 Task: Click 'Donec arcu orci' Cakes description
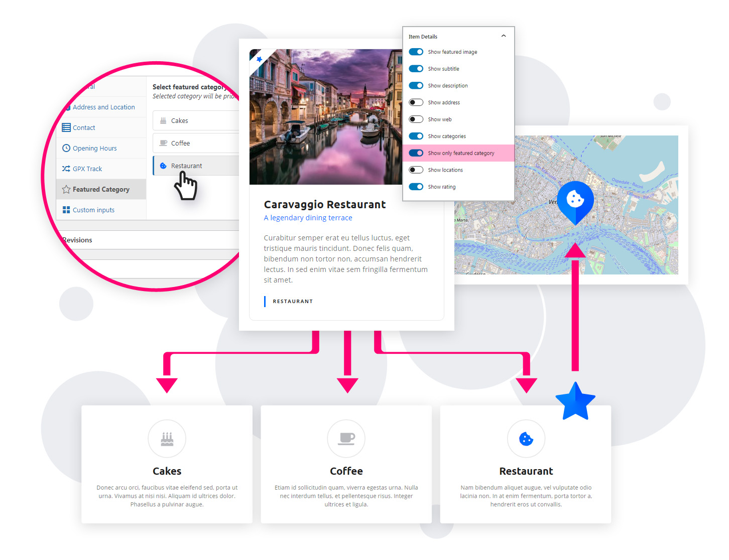[x=167, y=496]
